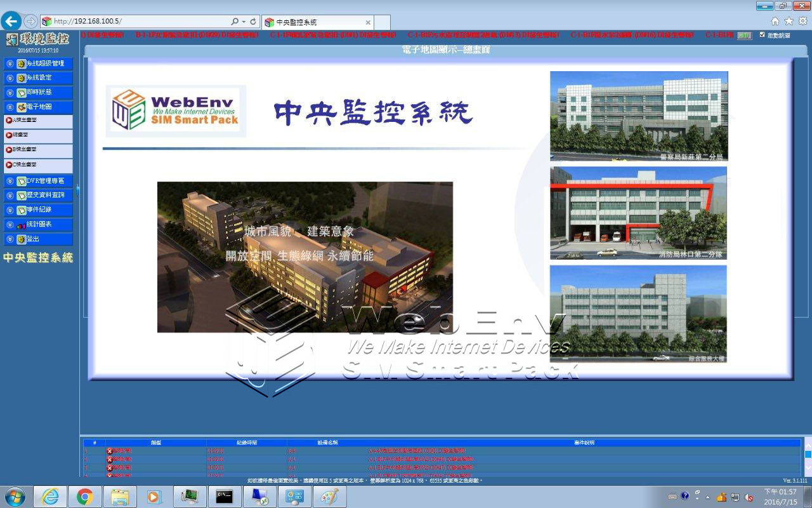
Task: Click the muted volume tray icon
Action: (749, 497)
